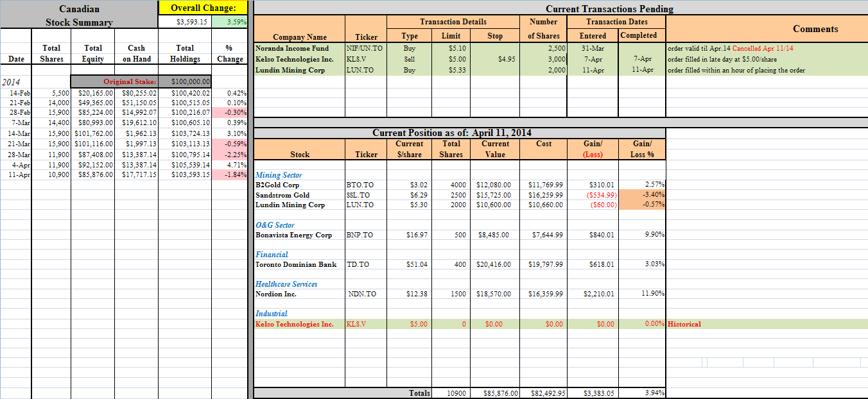The width and height of the screenshot is (868, 399).
Task: Click the KLS.V ticker in pending transactions
Action: 366,59
